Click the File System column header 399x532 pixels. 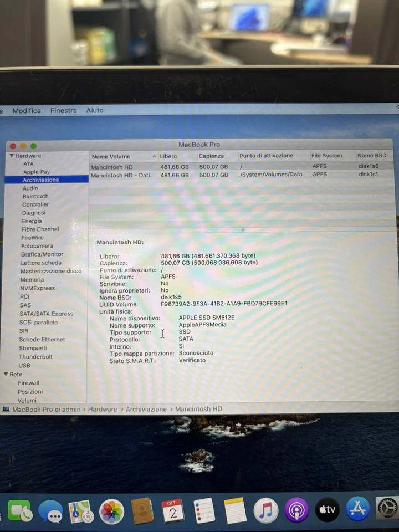tap(332, 156)
